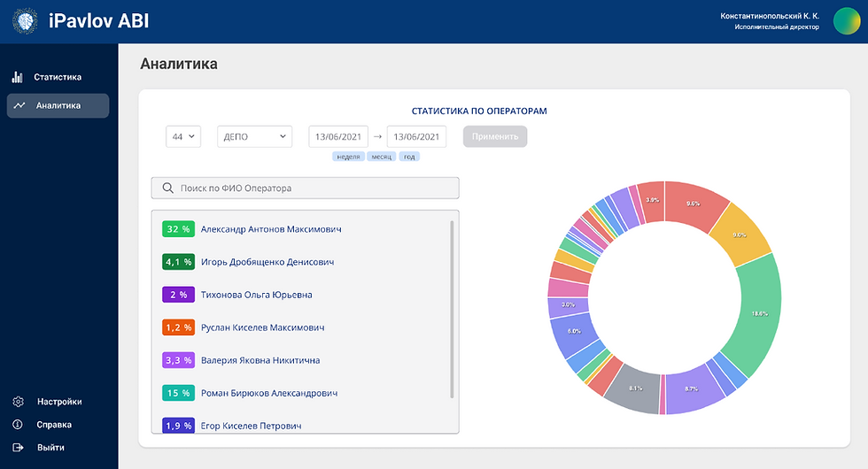Click the Аналитика line chart icon
Viewport: 868px width, 469px height.
[x=19, y=105]
